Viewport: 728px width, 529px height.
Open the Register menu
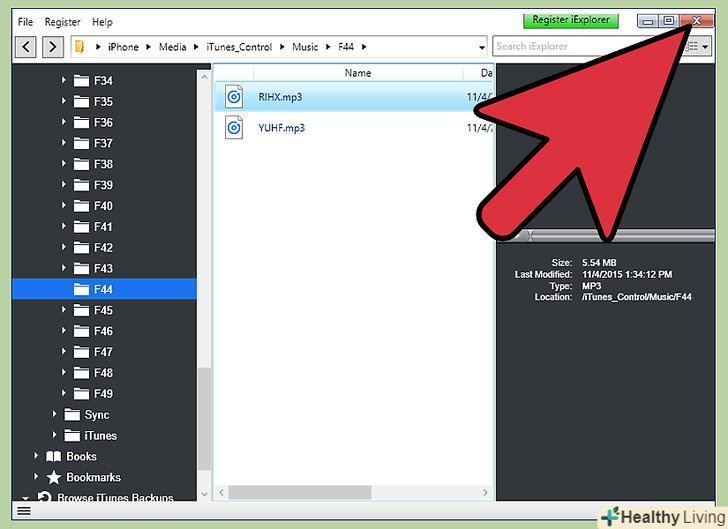(x=62, y=22)
